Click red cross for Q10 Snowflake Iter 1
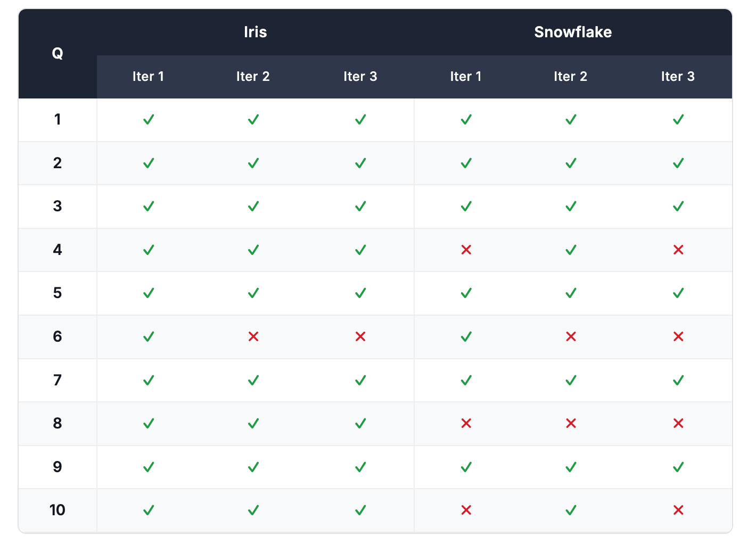The image size is (756, 544). tap(466, 510)
